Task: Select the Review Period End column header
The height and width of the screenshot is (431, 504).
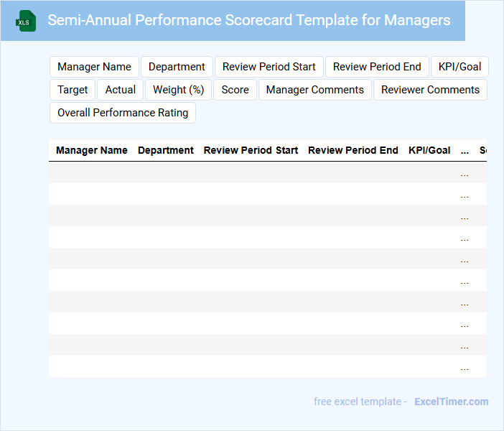Action: coord(353,150)
